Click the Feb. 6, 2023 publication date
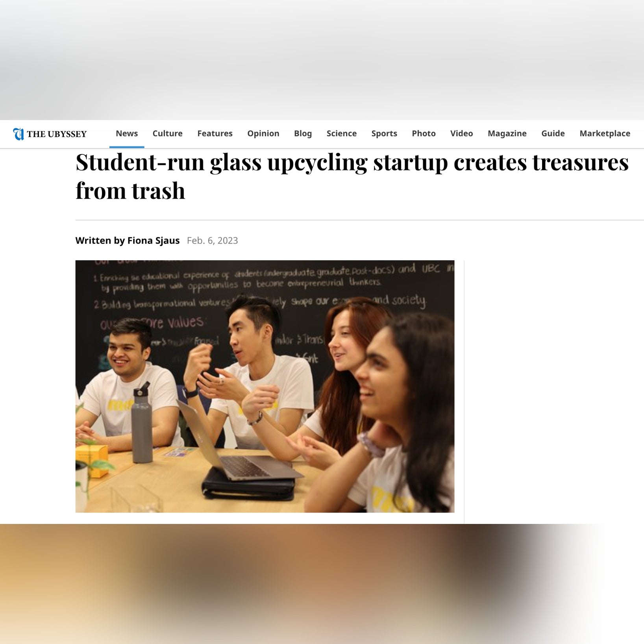This screenshot has height=644, width=644. [213, 241]
